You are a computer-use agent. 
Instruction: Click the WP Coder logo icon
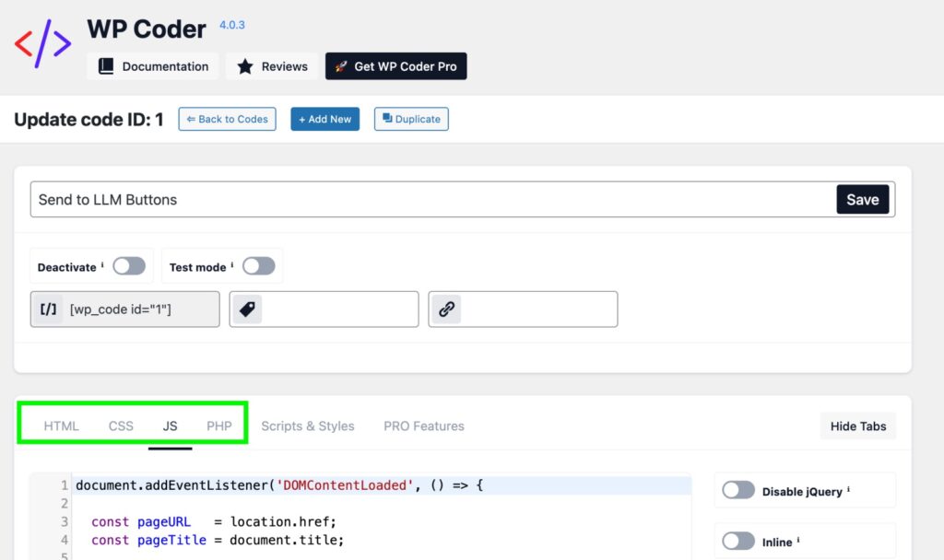43,42
